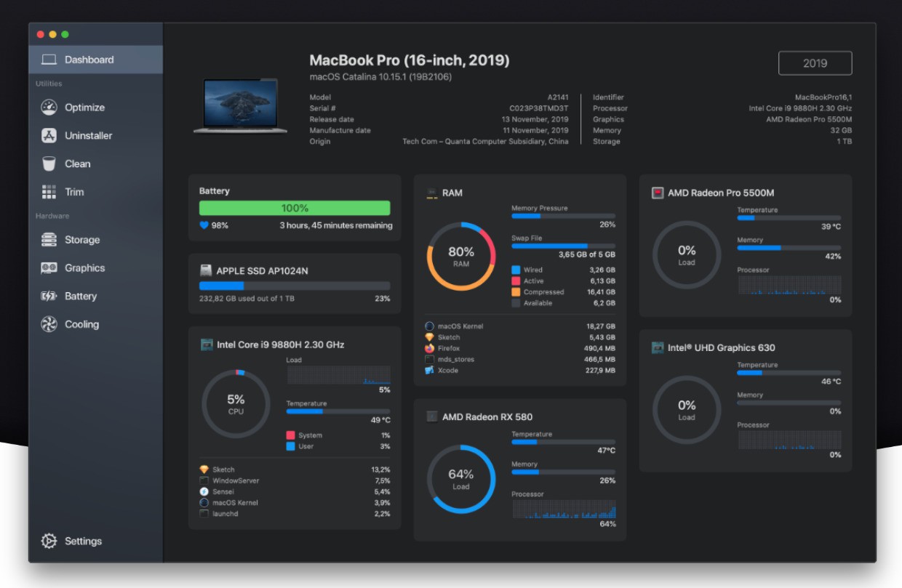Viewport: 902px width, 588px height.
Task: Open Settings at the sidebar bottom
Action: click(95, 541)
